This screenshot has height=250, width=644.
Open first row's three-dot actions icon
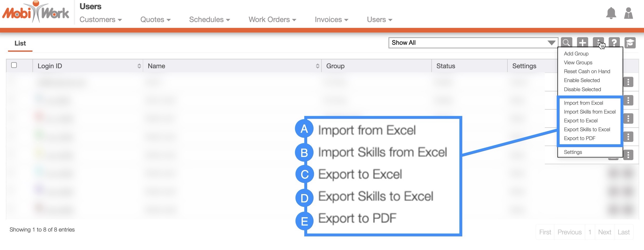(628, 82)
